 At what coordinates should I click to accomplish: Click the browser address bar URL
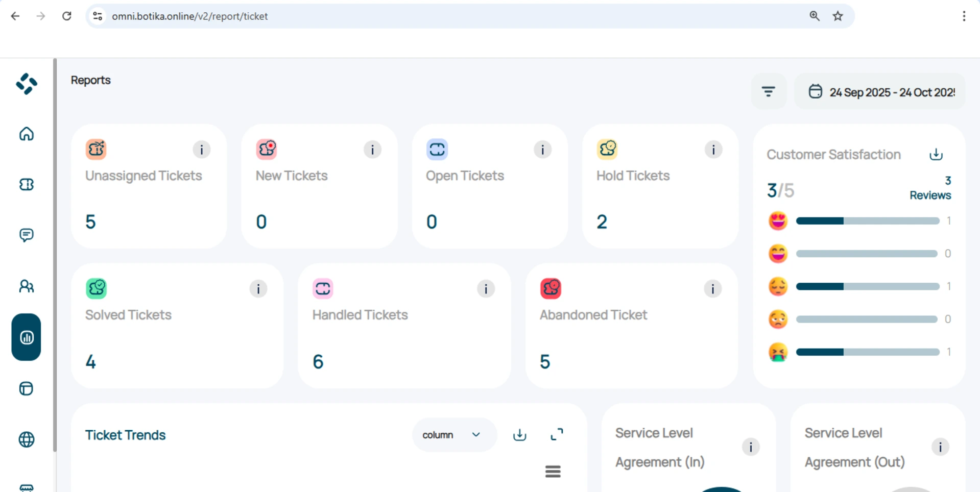[190, 16]
